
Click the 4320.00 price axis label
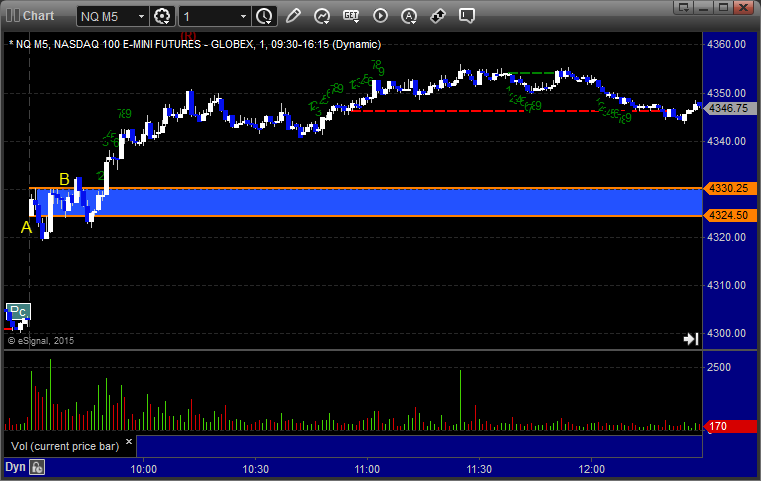click(x=727, y=237)
